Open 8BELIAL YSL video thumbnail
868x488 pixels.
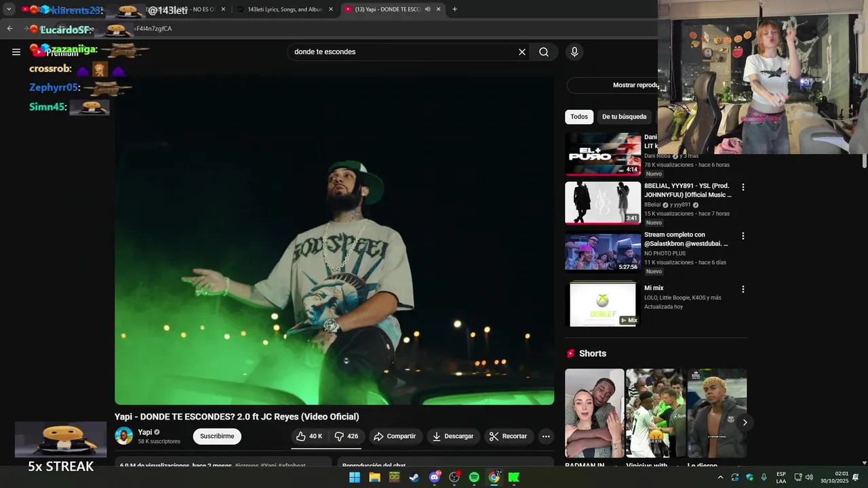coord(603,203)
